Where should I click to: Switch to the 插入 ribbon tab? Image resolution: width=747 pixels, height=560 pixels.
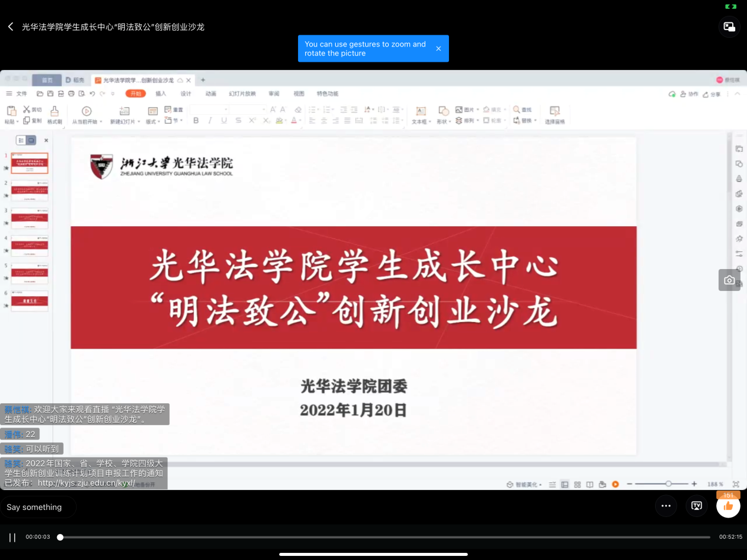(x=161, y=94)
